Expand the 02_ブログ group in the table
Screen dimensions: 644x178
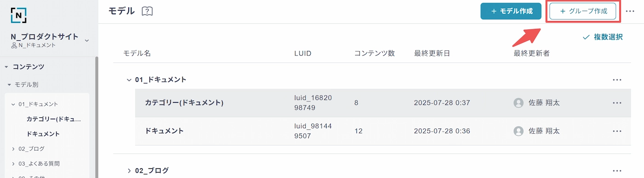point(129,171)
